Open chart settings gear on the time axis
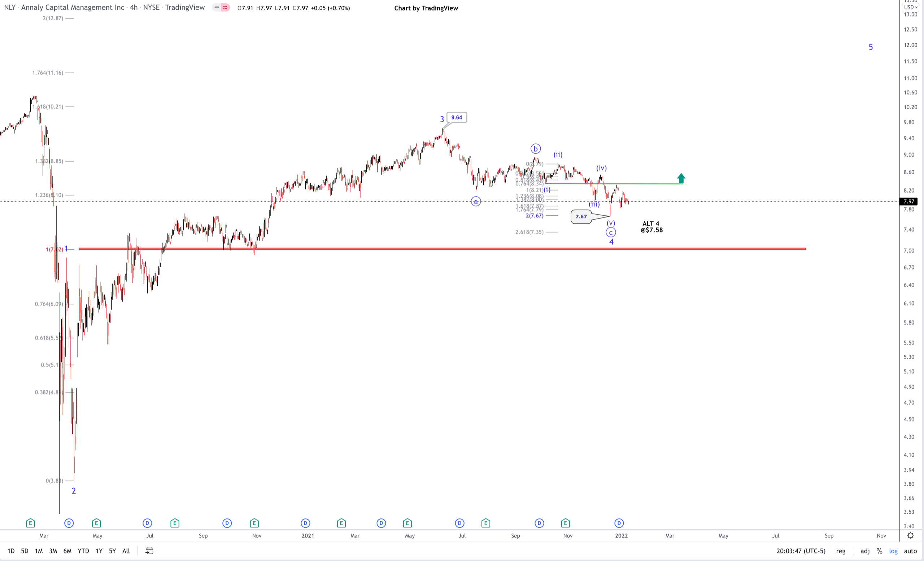 pyautogui.click(x=911, y=535)
